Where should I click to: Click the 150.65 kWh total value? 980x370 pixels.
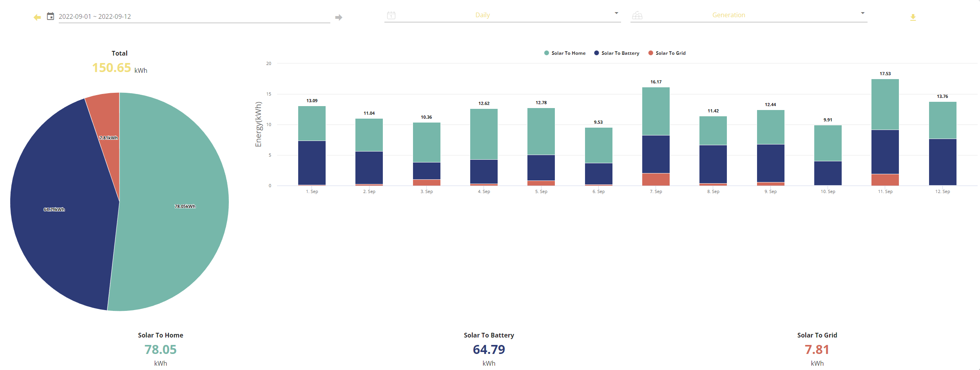point(120,68)
